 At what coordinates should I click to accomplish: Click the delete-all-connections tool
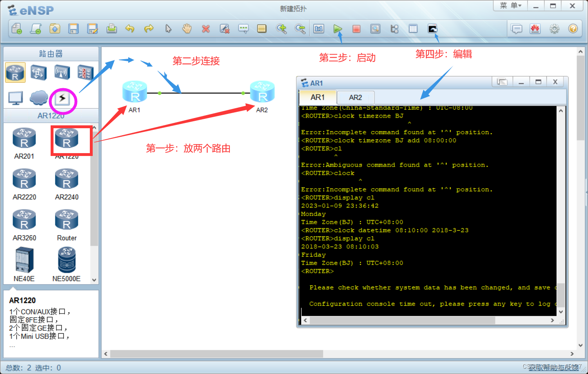tap(225, 29)
